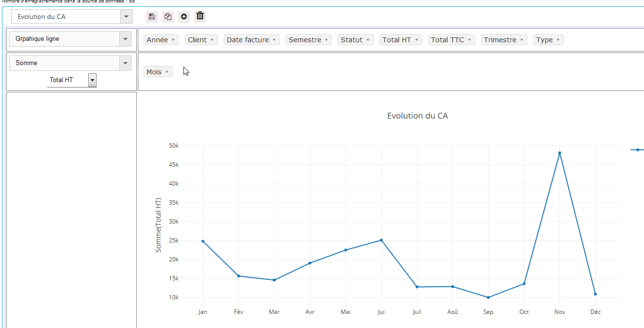Open the 'Evolution du CA' report dropdown
Viewport: 644px width, 328px height.
click(126, 17)
